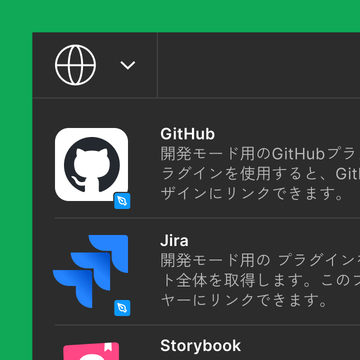Click the GitHub description line ending リンクできます
360x360 pixels.
click(x=252, y=194)
